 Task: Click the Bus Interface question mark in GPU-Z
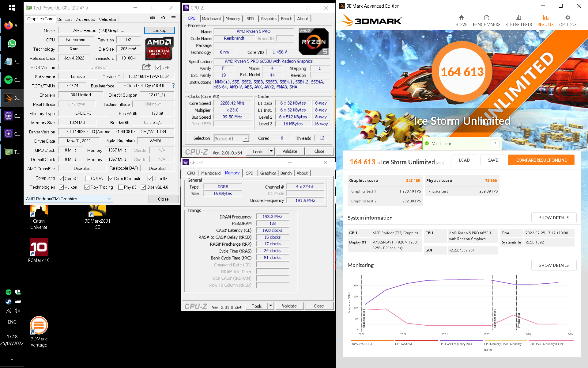173,86
